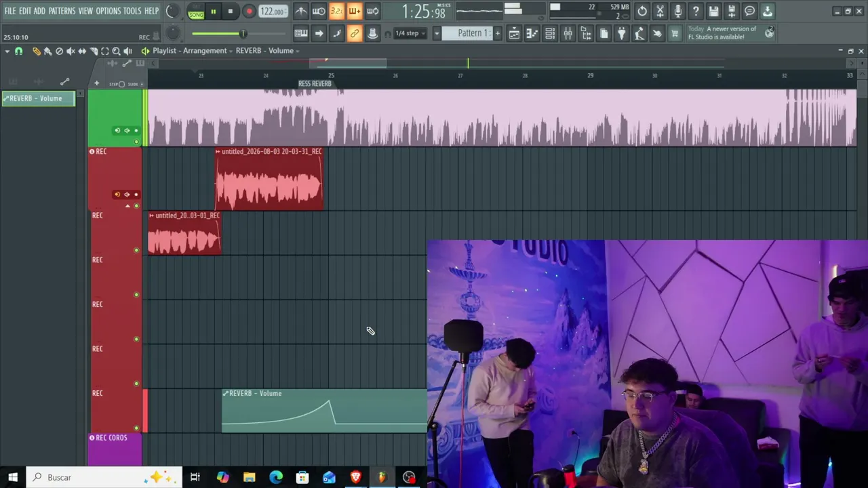Viewport: 868px width, 488px height.
Task: Open the Channel rack view button
Action: (550, 33)
